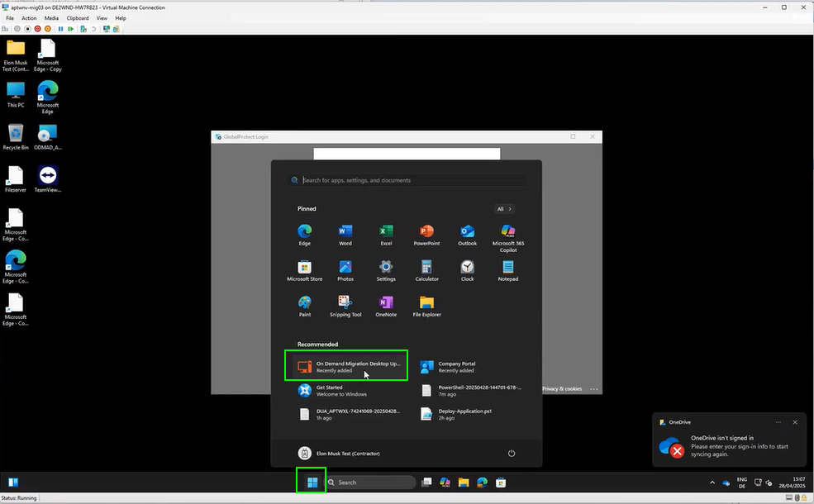This screenshot has width=814, height=504.
Task: Open Microsoft 365 Copilot from pinned apps
Action: pyautogui.click(x=508, y=238)
